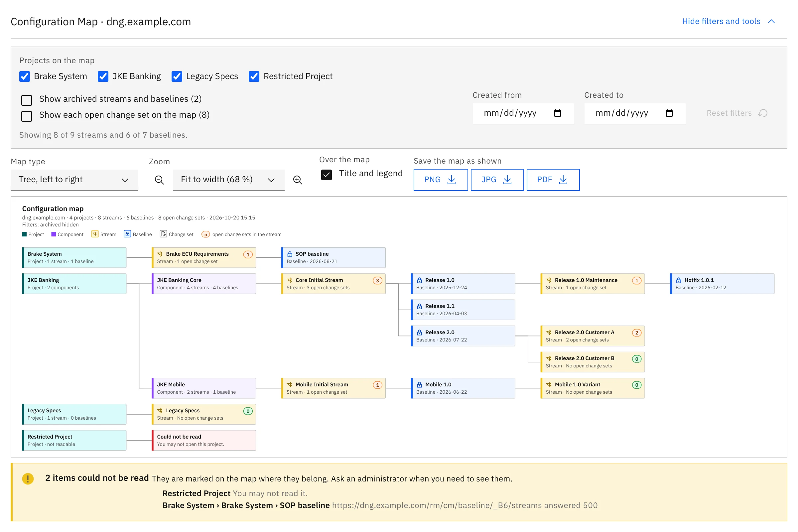Click the lock icon on Mobile 1.0 baseline
Viewport: 798px width, 532px height.
tap(419, 385)
